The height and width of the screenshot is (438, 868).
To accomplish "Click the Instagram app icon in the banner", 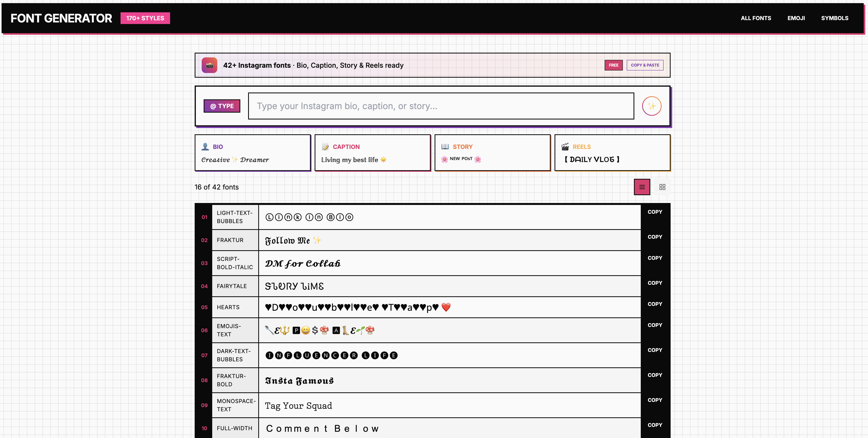I will [x=209, y=65].
